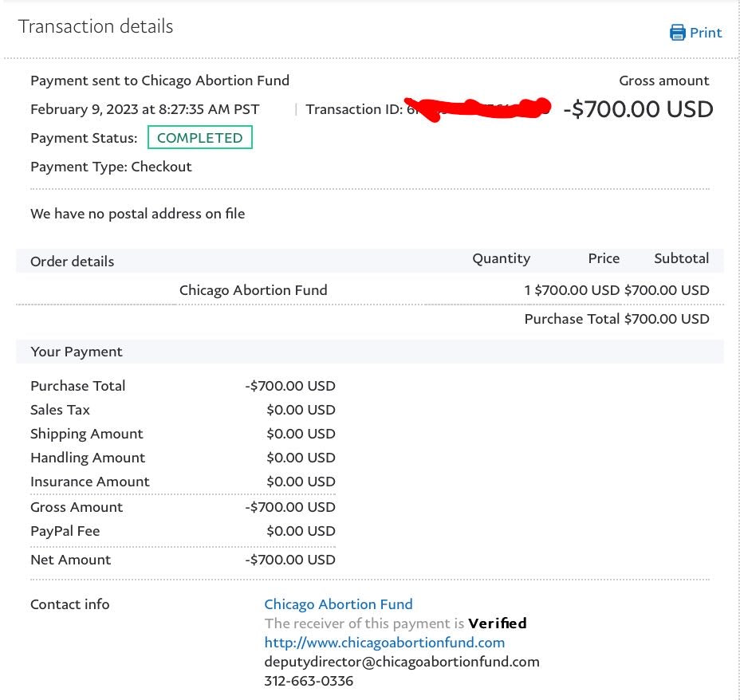The height and width of the screenshot is (700, 740).
Task: Open the Chicago Abortion Fund contact link
Action: click(x=338, y=604)
